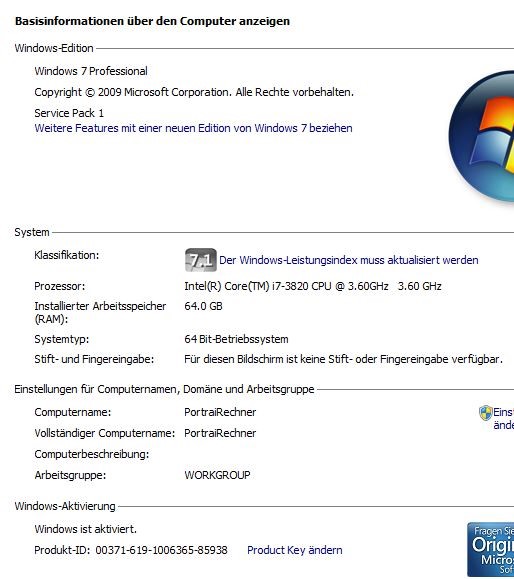514x579 pixels.
Task: Click 'PortraiRechner' next to Computername
Action: click(x=220, y=412)
